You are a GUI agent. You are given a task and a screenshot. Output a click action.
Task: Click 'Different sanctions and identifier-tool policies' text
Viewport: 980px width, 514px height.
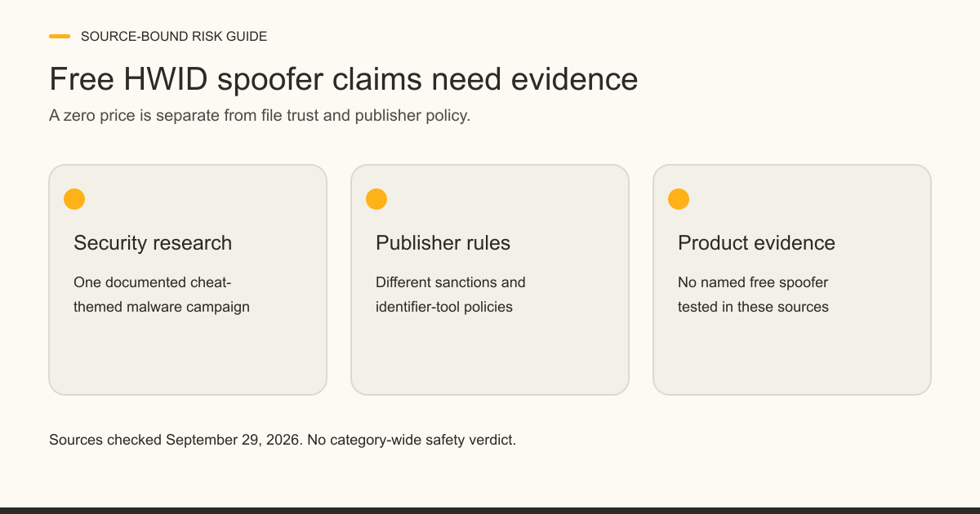451,295
